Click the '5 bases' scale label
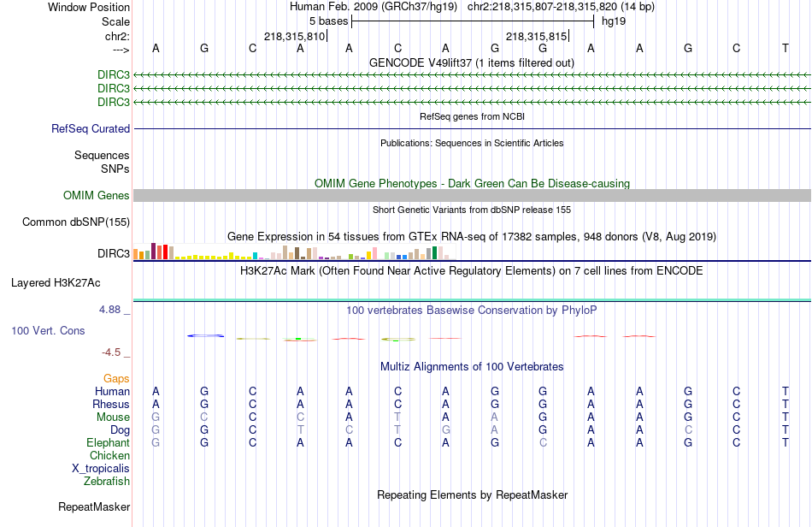This screenshot has width=812, height=527. click(329, 21)
